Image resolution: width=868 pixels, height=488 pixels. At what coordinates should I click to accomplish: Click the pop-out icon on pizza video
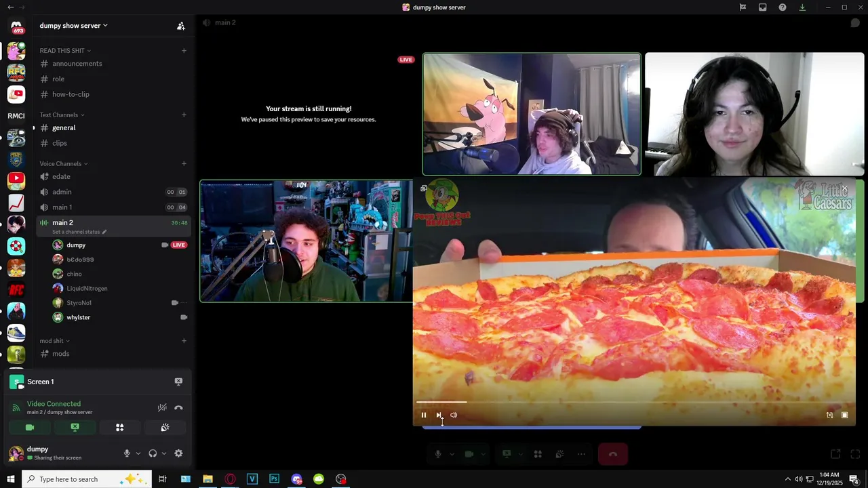click(424, 188)
